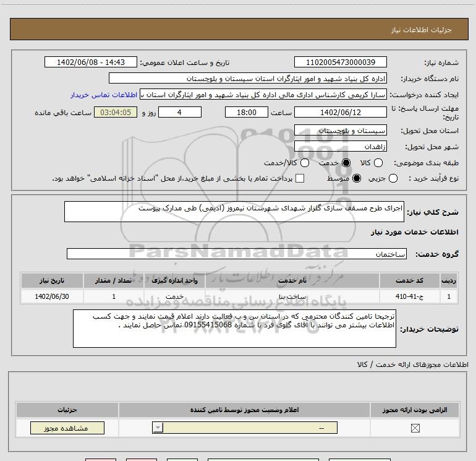Click the deadline hour field 18:00

point(247,112)
